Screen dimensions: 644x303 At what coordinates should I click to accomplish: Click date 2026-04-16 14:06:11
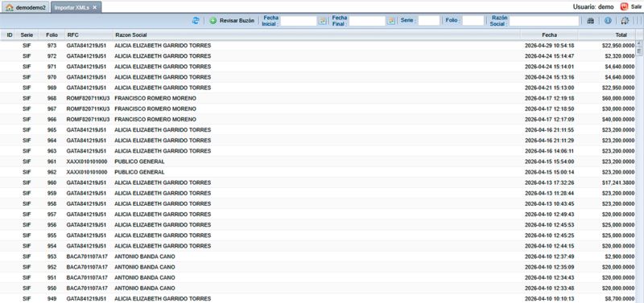549,151
